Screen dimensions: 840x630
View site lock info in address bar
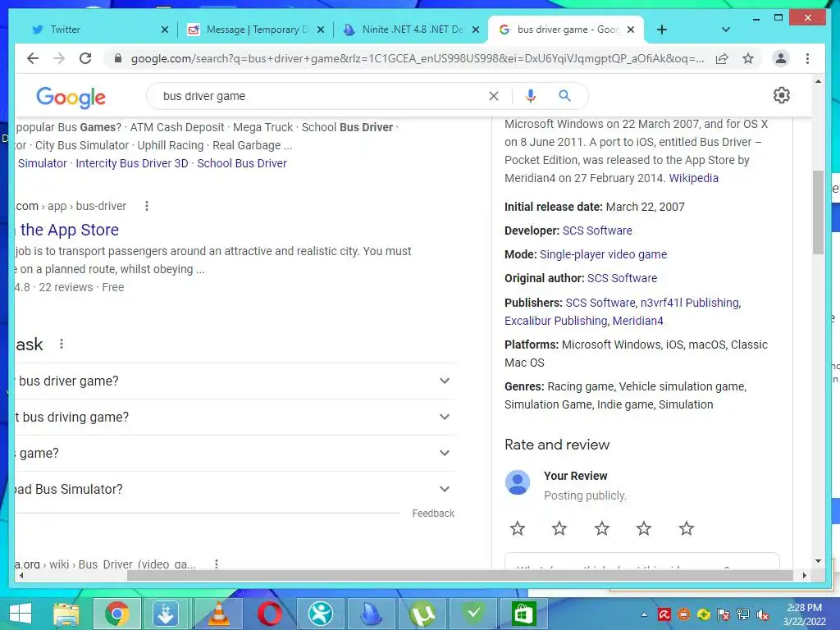coord(118,58)
